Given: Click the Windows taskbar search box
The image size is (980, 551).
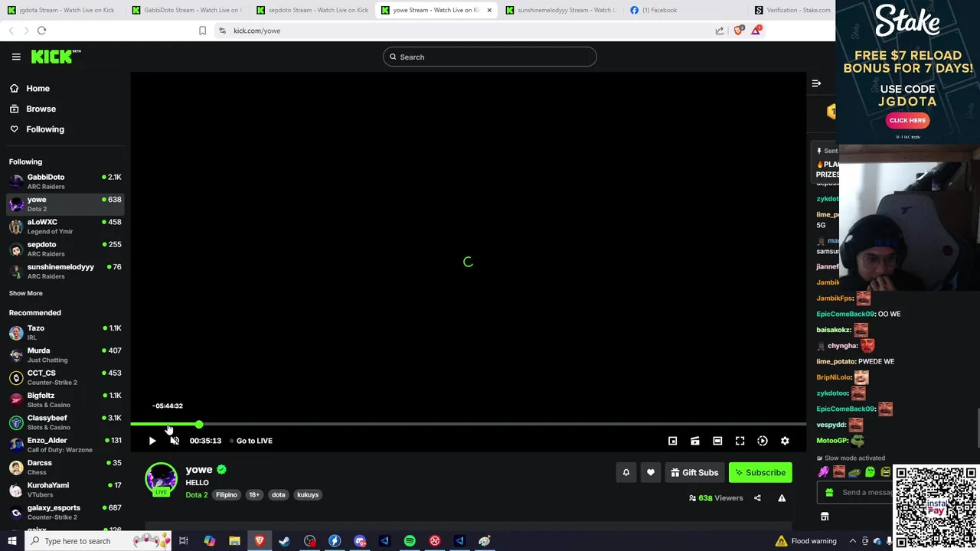Looking at the screenshot, I should (99, 541).
